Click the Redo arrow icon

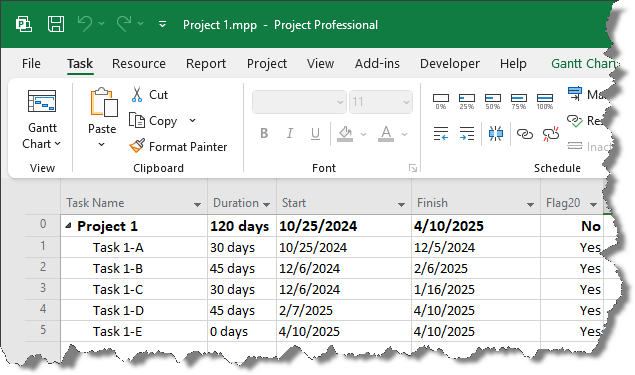pyautogui.click(x=124, y=24)
